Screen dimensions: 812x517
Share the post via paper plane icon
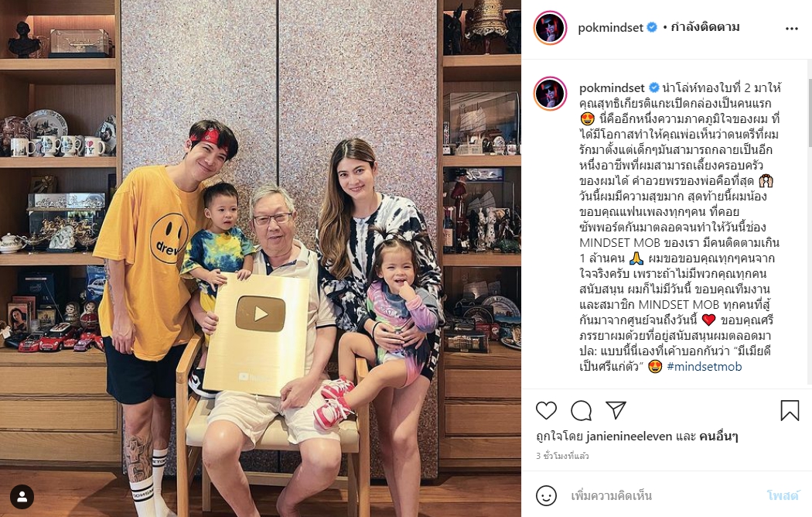pyautogui.click(x=616, y=409)
